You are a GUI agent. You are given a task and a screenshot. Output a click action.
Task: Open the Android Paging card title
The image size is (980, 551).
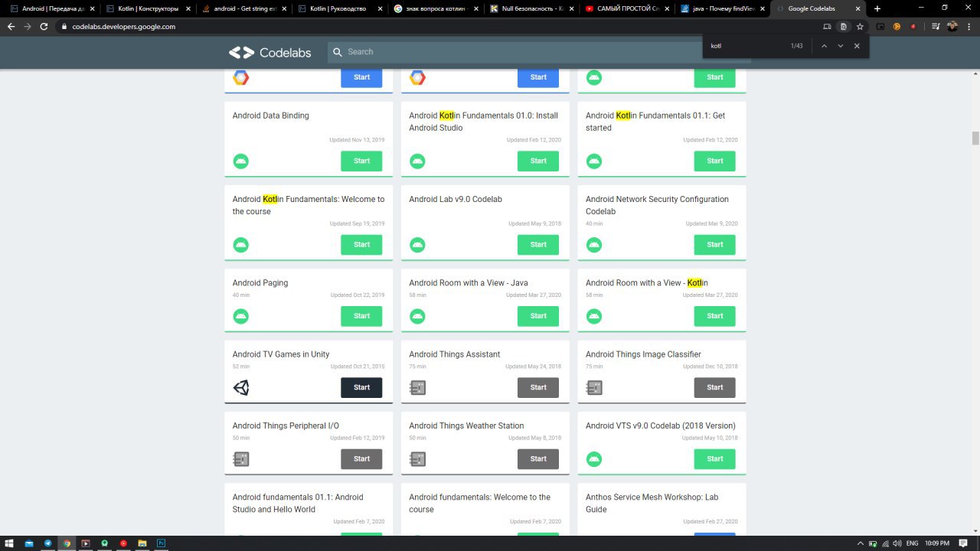[260, 283]
